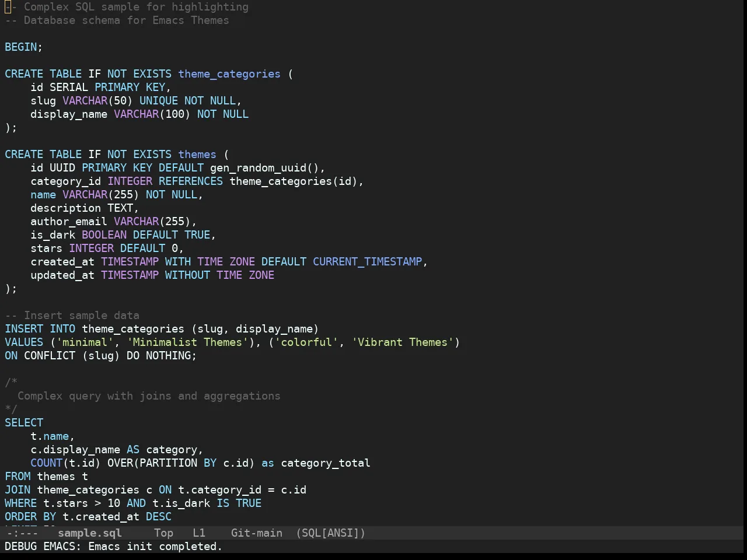
Task: Click the BEGIN keyword
Action: coord(21,47)
